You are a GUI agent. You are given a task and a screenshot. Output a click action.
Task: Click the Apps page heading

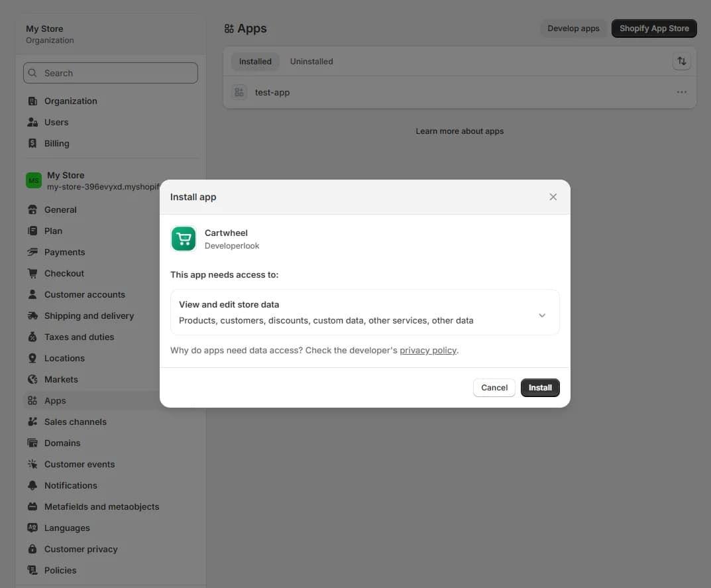coord(245,29)
